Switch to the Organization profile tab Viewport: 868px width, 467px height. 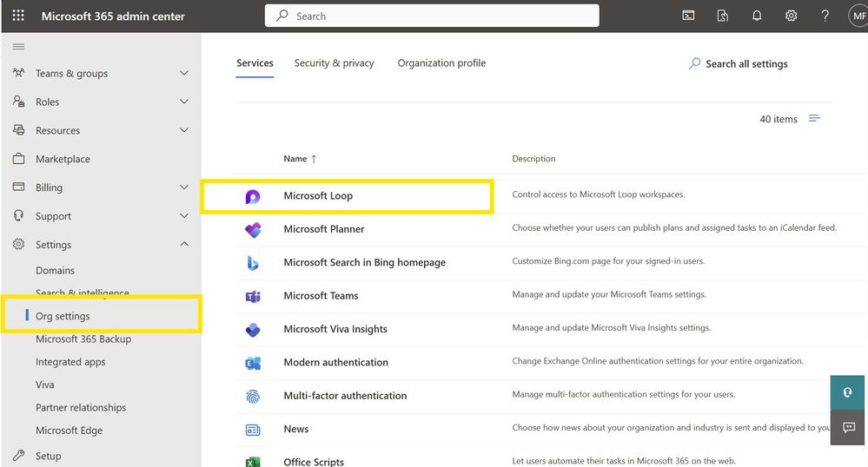coord(441,63)
